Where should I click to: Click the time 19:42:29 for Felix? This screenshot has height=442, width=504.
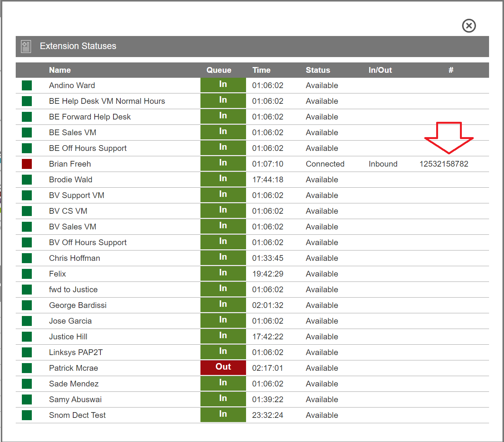tap(268, 274)
